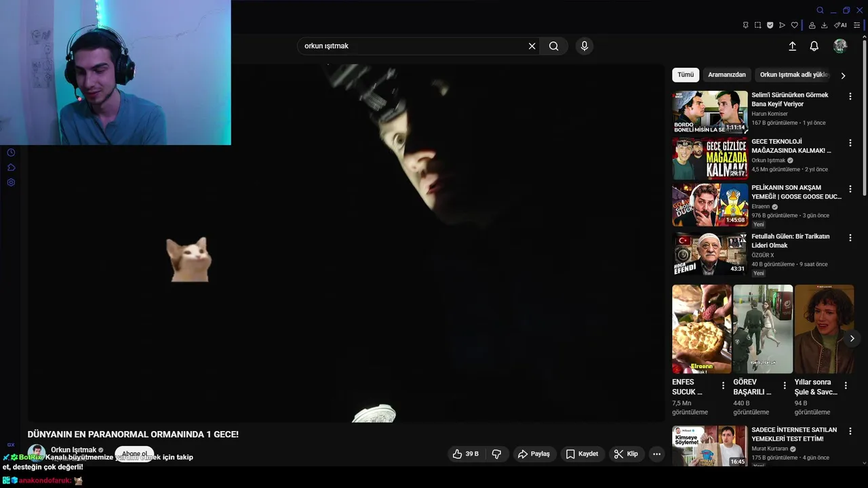Bookmark page with the heart icon

795,25
